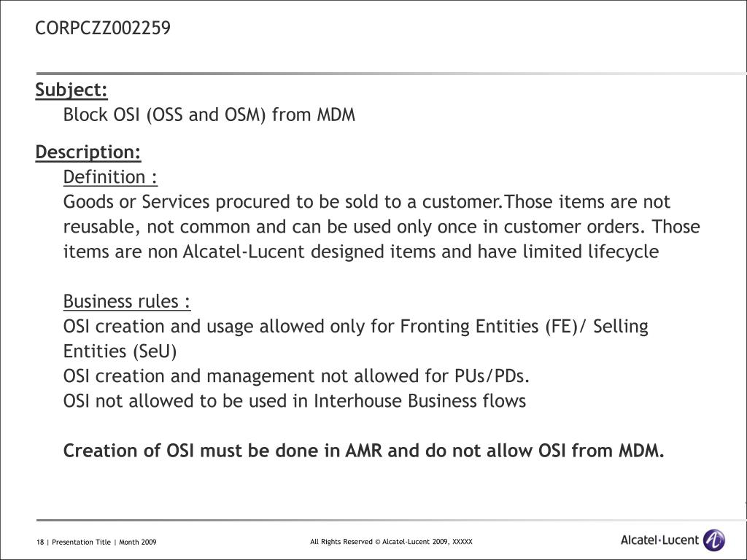Click the 'Interhouse Business flows' rule line
The width and height of the screenshot is (747, 560).
[x=295, y=401]
